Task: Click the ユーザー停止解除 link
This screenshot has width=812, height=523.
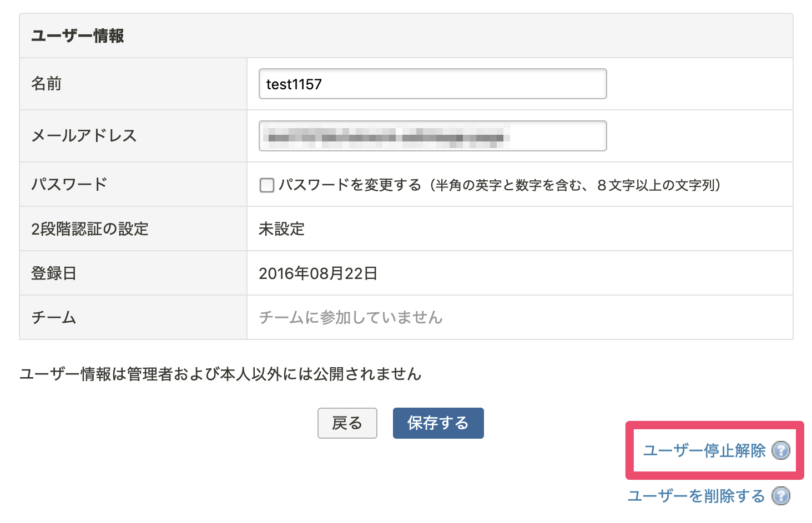Action: point(705,451)
